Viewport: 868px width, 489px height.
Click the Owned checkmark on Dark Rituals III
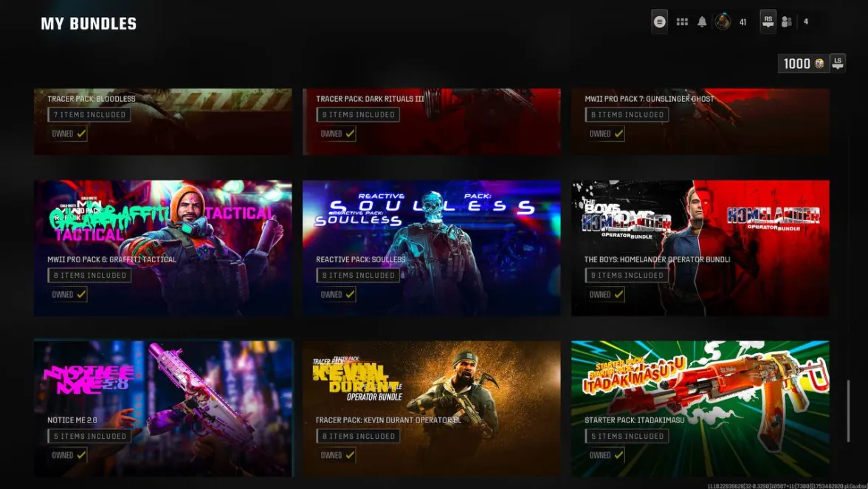(350, 134)
